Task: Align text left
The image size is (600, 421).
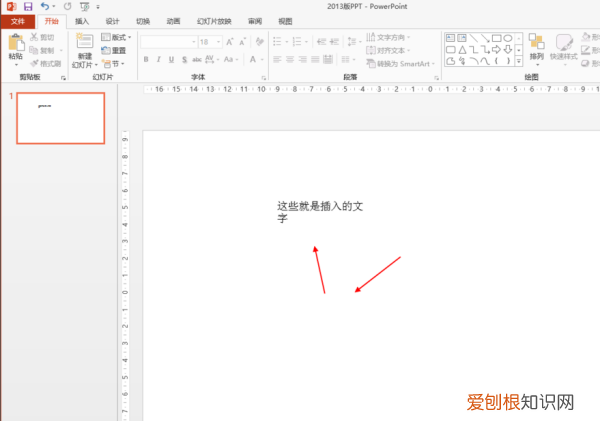Action: [277, 59]
